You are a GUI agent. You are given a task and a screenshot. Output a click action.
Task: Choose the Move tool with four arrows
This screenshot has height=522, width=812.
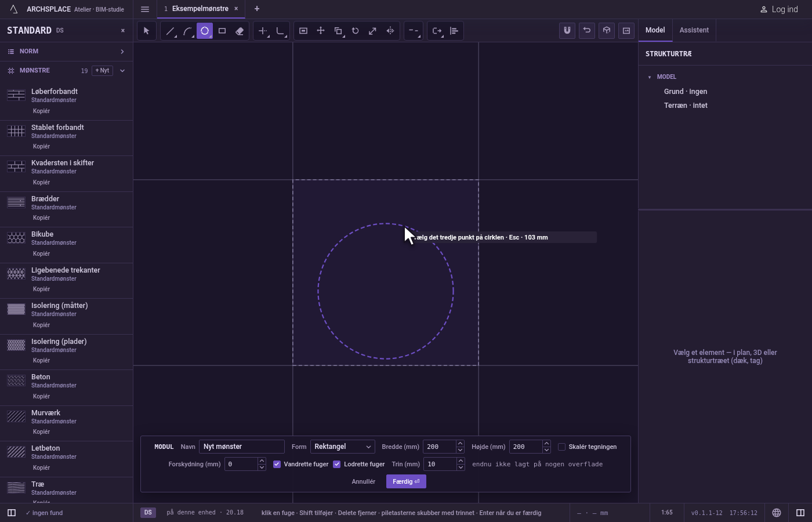tap(321, 31)
